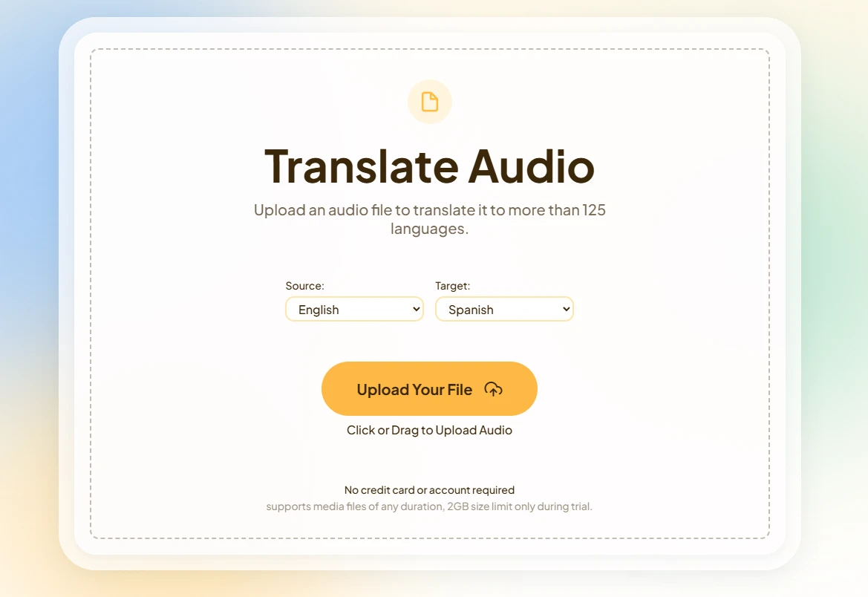Screen dimensions: 868x597
Task: Click the Target dropdown chevron arrow
Action: coord(566,309)
